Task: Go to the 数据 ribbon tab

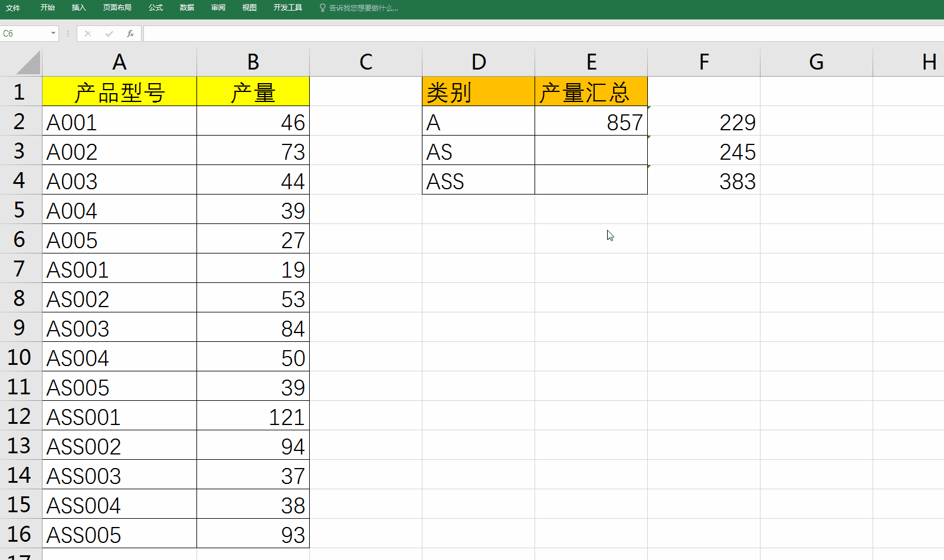Action: click(187, 8)
